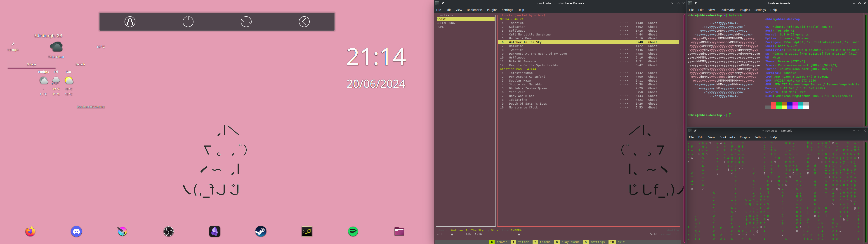This screenshot has height=244, width=868.
Task: Open Firefox from the dock
Action: 30,232
